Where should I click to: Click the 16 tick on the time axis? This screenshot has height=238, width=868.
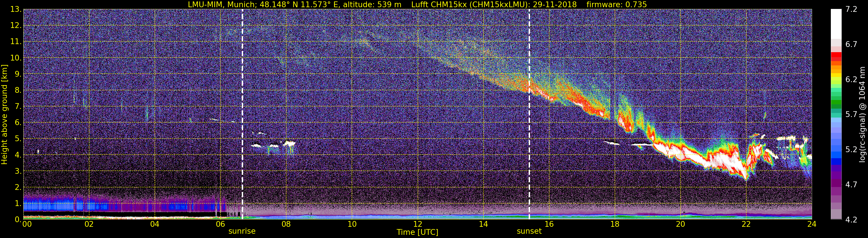549,224
